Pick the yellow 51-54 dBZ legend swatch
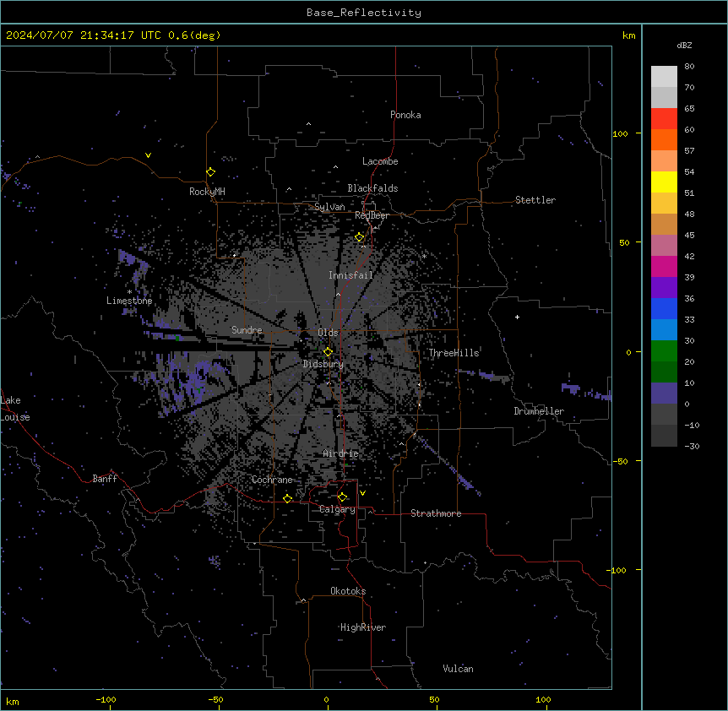 click(664, 182)
